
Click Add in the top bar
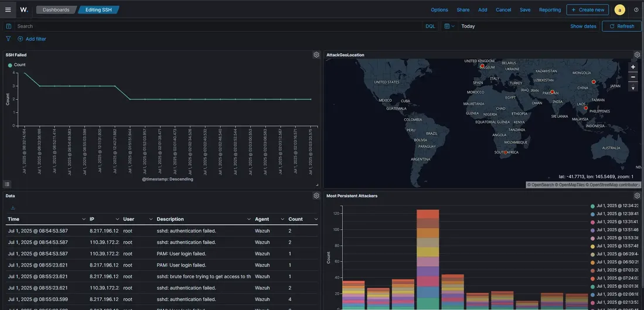click(483, 10)
